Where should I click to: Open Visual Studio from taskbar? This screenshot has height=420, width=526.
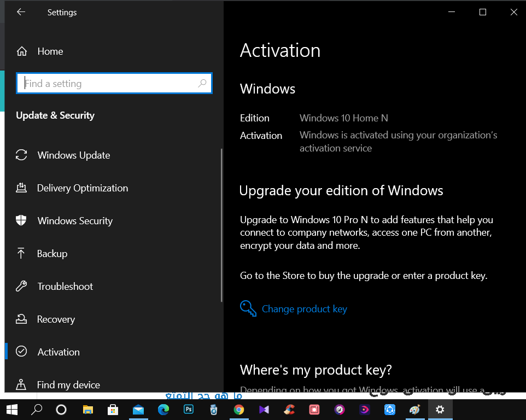click(x=264, y=410)
